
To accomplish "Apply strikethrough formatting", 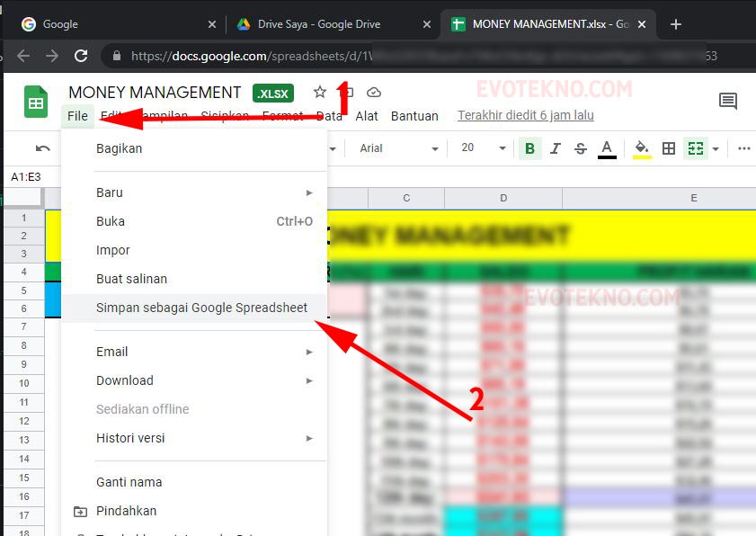I will [x=580, y=147].
